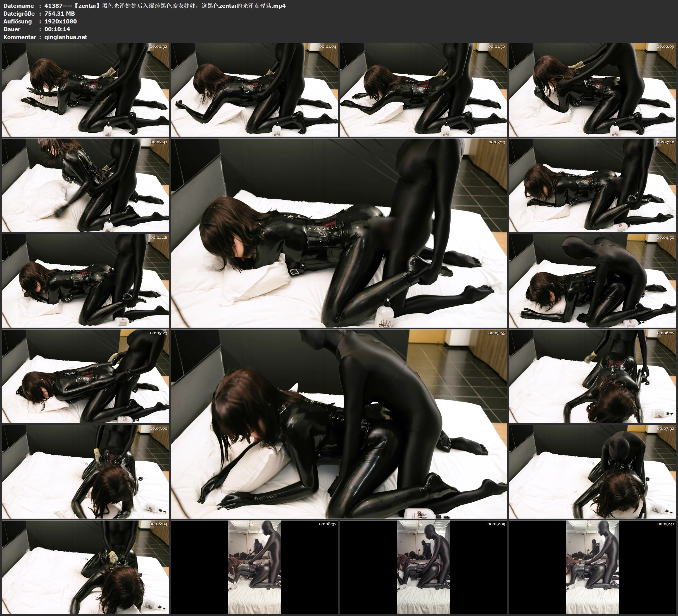The image size is (678, 616).
Task: Choose the preview frame stamped 00:07:32
Action: coord(593,472)
